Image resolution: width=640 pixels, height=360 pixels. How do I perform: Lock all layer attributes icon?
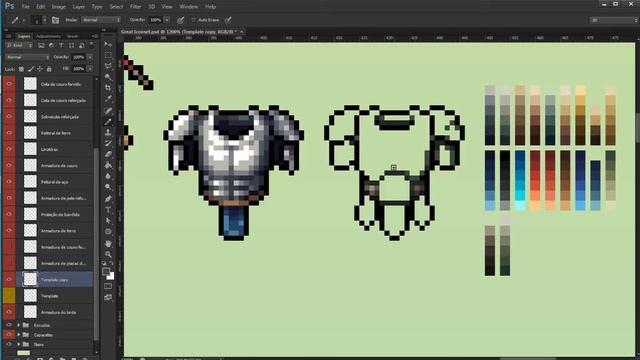(x=49, y=69)
